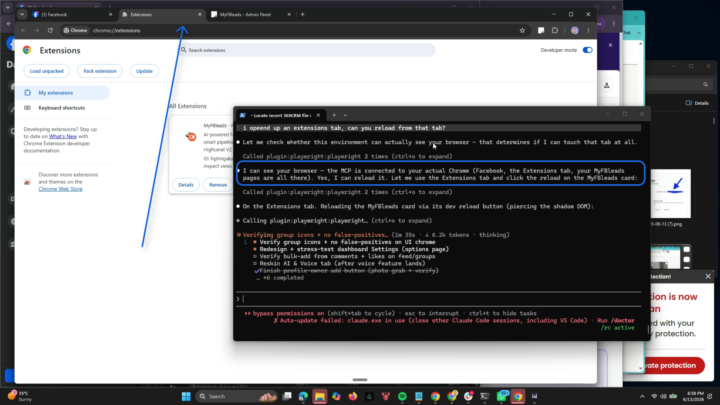Viewport: 720px width, 405px height.
Task: Open File Explorer from the taskbar
Action: pos(320,396)
